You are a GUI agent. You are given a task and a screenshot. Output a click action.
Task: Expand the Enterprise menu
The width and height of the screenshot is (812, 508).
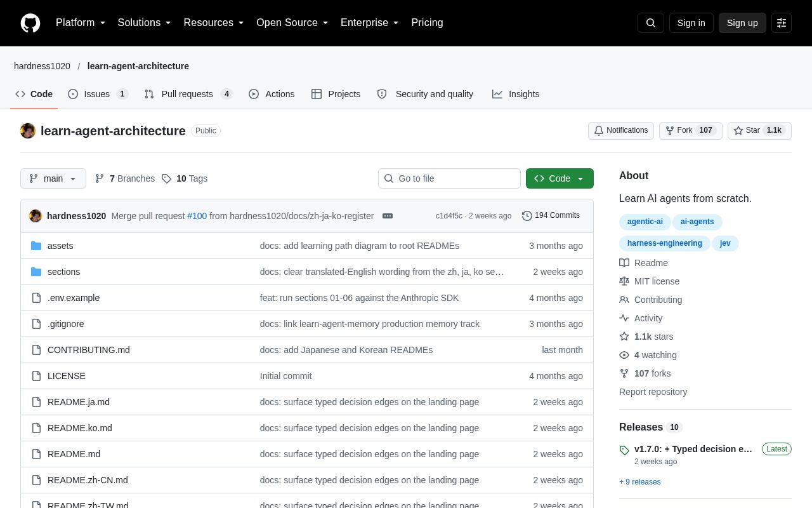coord(370,23)
